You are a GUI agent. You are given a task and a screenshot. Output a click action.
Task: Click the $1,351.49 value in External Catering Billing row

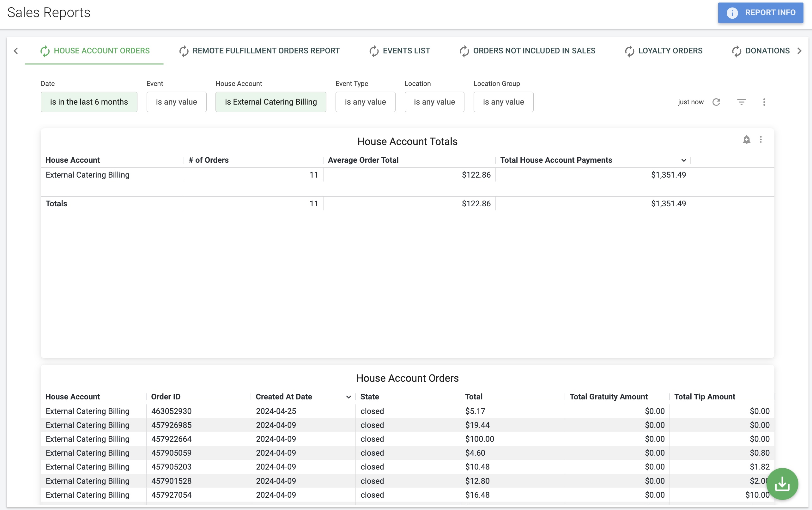point(668,175)
